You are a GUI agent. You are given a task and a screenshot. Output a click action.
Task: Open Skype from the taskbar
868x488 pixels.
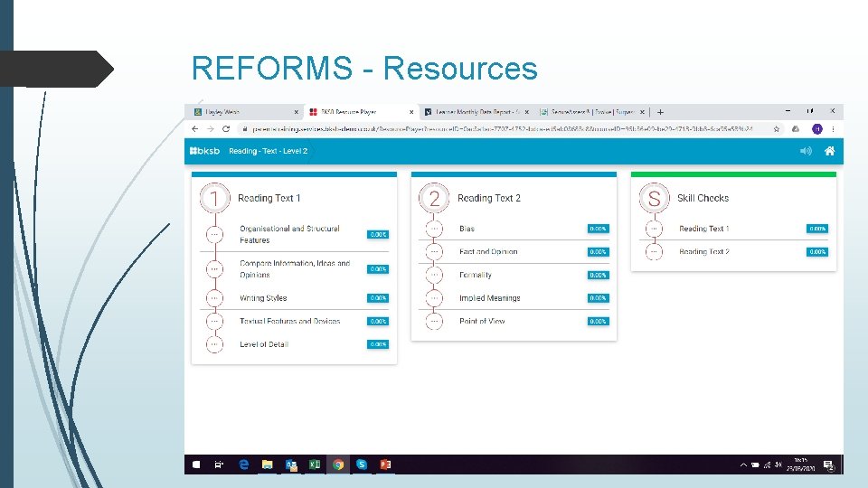[362, 465]
